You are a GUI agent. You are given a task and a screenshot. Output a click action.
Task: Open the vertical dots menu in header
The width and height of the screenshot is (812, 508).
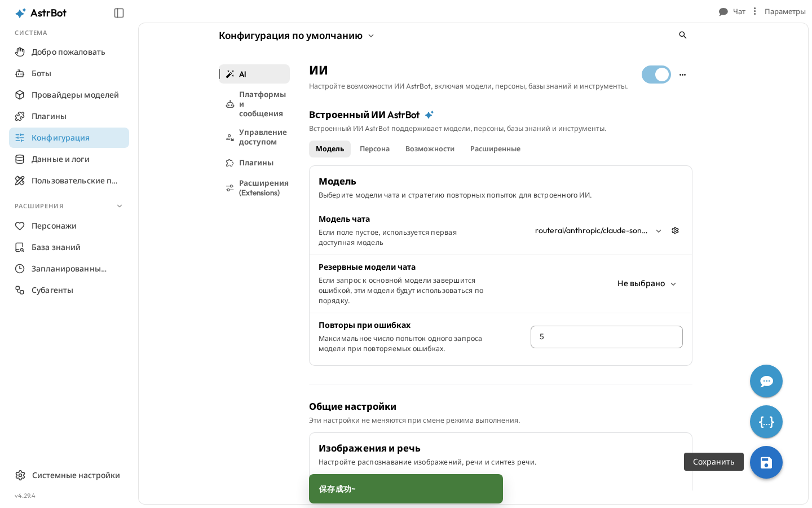(x=754, y=11)
